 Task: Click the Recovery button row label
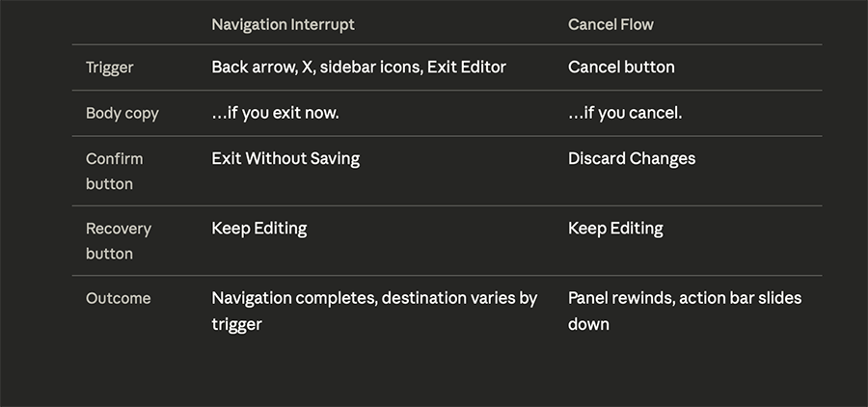119,241
